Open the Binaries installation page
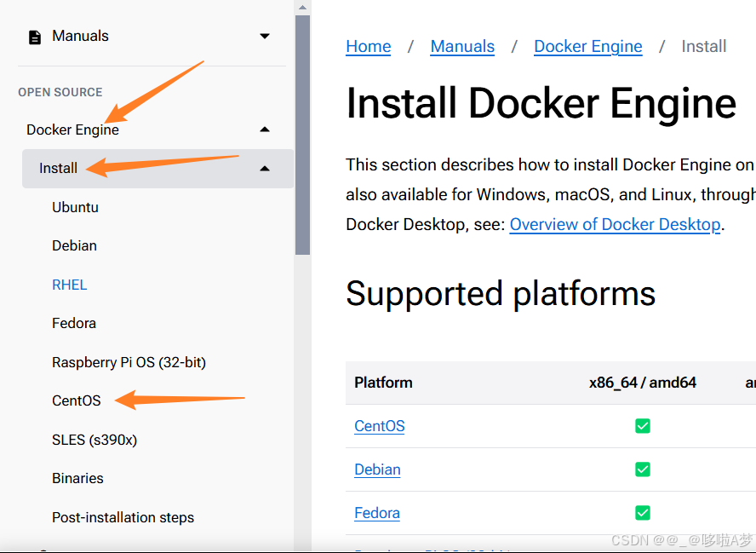The height and width of the screenshot is (553, 756). point(77,478)
